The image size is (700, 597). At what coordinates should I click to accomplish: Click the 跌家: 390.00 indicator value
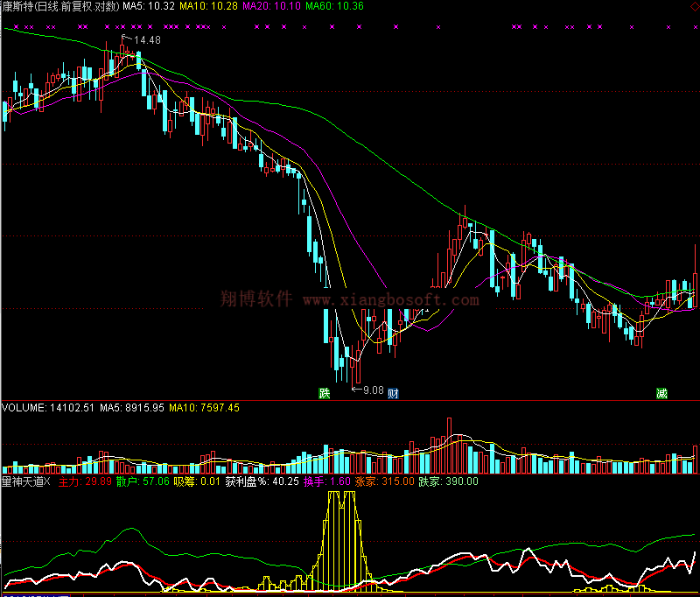click(448, 481)
